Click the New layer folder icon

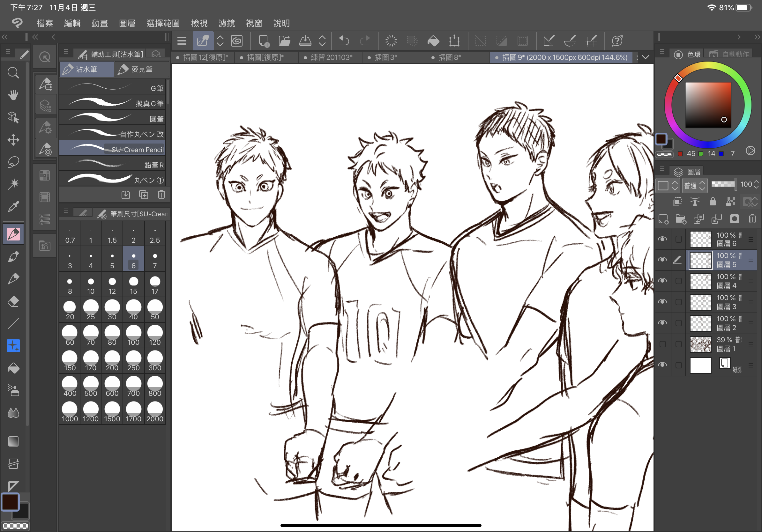coord(681,219)
